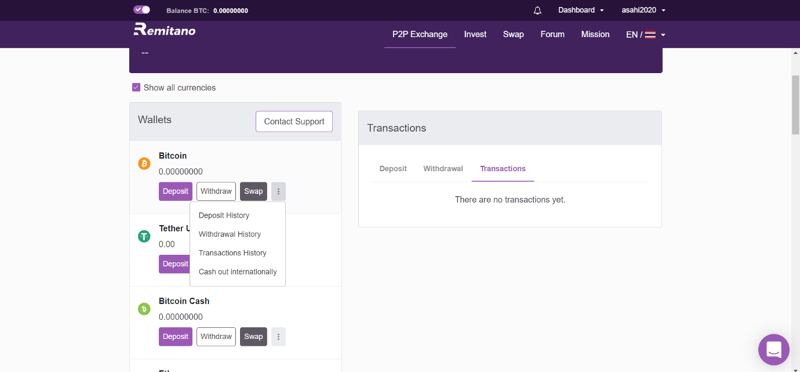This screenshot has height=372, width=800.
Task: Click Bitcoin Withdraw button
Action: click(x=216, y=191)
